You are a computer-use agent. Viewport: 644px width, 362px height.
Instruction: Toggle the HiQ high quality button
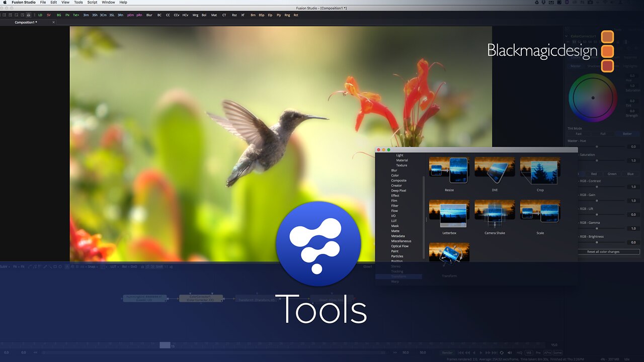519,352
